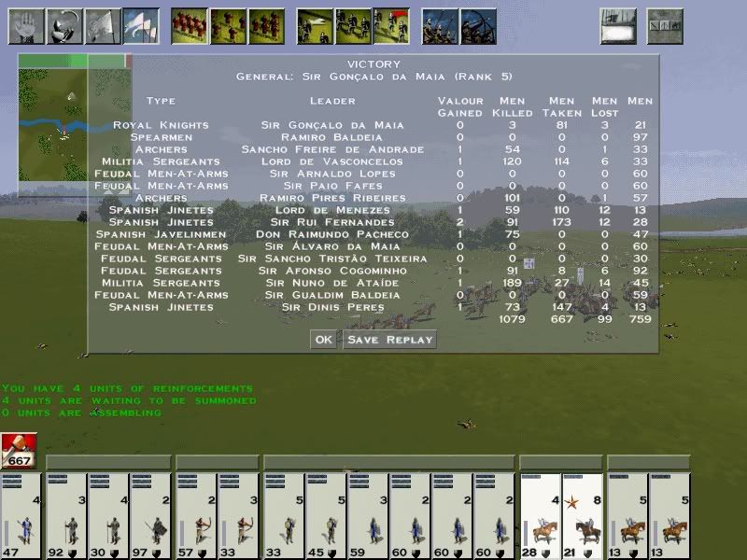Viewport: 747px width, 560px height.
Task: Click leader Sir Álvaro da Maia
Action: [x=332, y=246]
